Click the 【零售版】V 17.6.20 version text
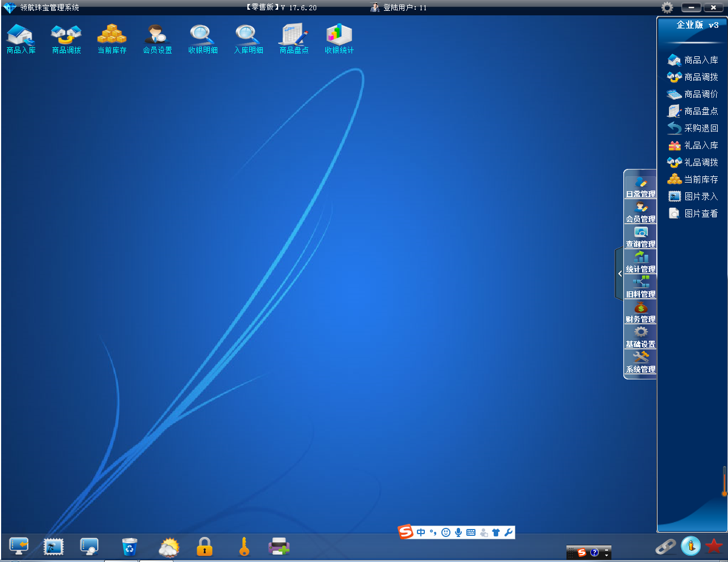 tap(281, 7)
